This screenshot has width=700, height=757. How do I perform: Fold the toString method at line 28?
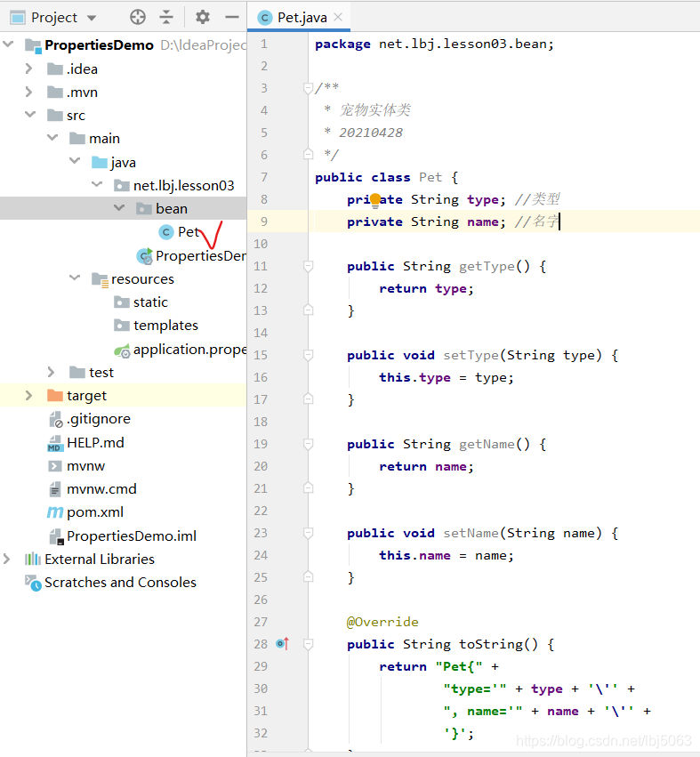[308, 643]
